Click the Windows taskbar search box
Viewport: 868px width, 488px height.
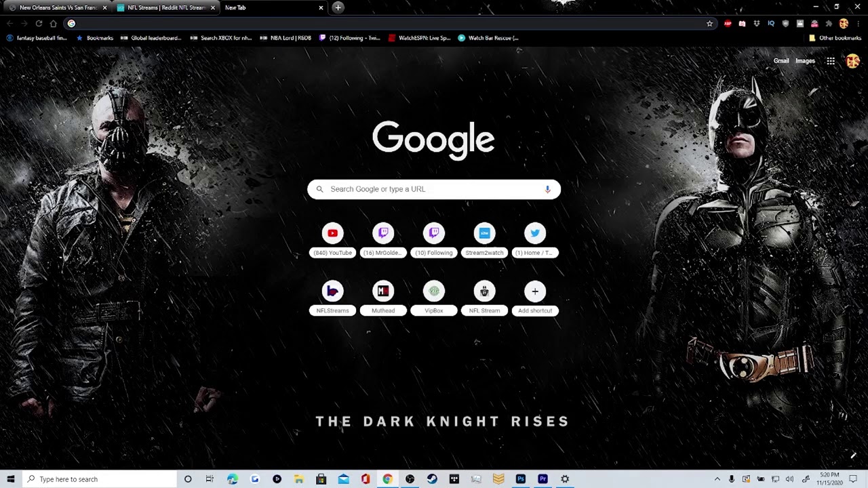[x=98, y=479]
